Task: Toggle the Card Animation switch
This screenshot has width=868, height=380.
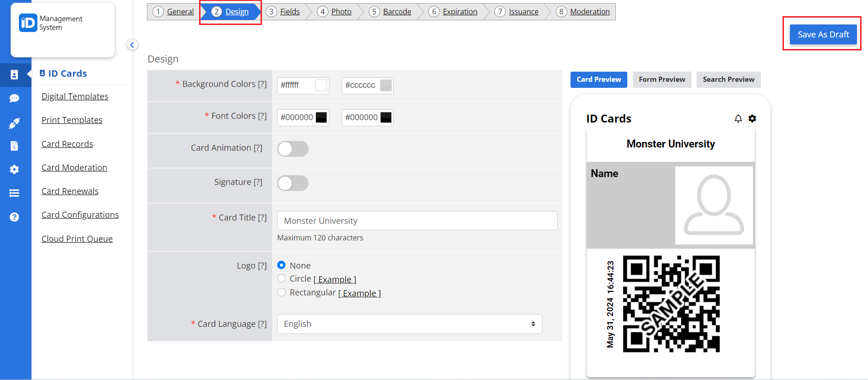Action: (x=293, y=149)
